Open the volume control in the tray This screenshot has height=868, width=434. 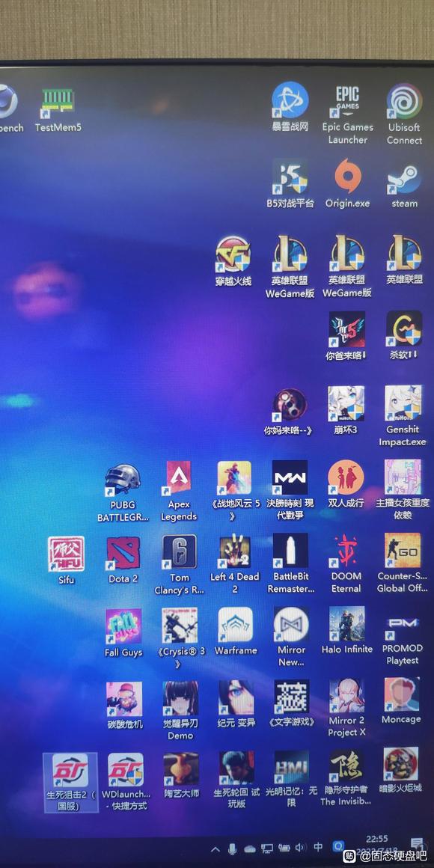click(x=301, y=848)
